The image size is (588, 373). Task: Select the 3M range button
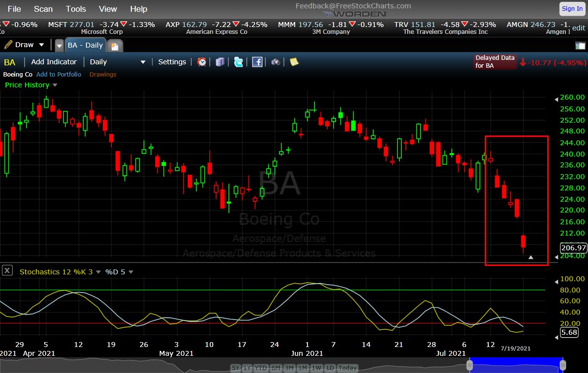tap(289, 368)
